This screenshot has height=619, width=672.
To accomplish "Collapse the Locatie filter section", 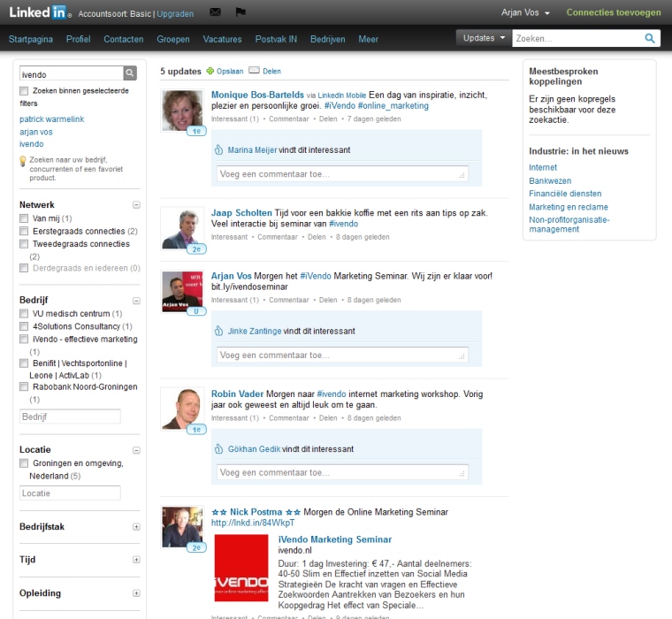I will point(136,450).
